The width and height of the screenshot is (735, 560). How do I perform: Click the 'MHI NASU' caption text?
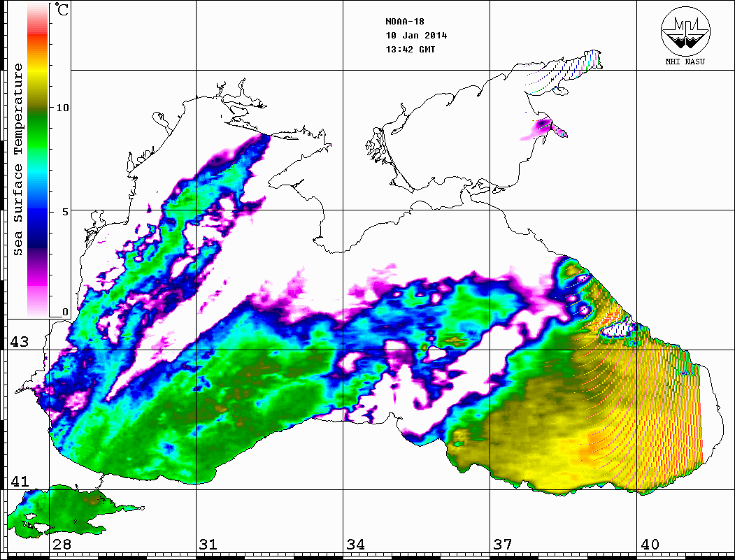pos(685,62)
